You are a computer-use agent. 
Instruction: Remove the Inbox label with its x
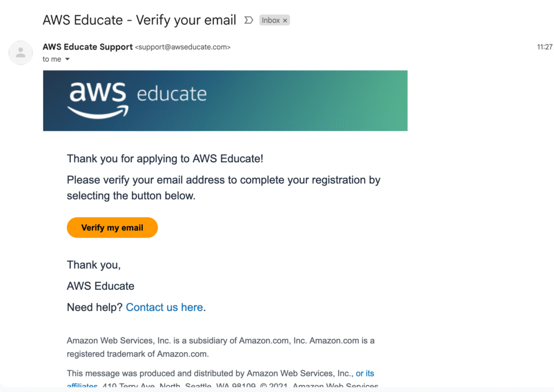(x=285, y=21)
